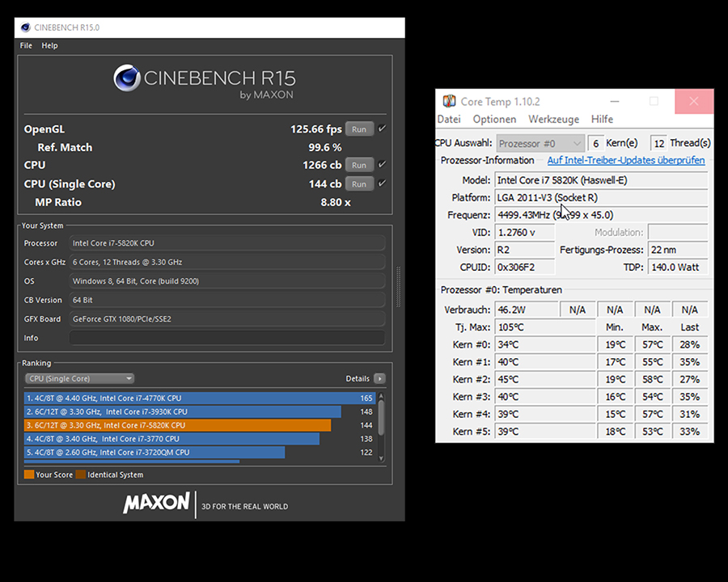Image resolution: width=728 pixels, height=582 pixels.
Task: Click the MAXON logo at the bottom
Action: pyautogui.click(x=156, y=503)
